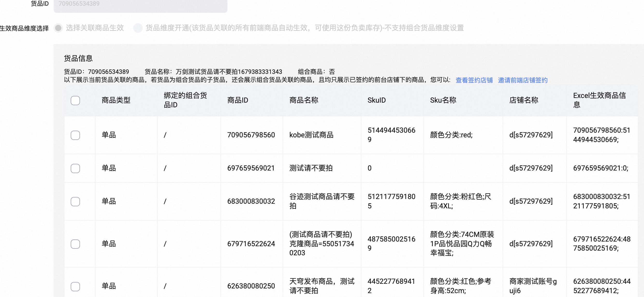The width and height of the screenshot is (644, 297).
Task: Click SkuID 5144944530669 cell
Action: pyautogui.click(x=391, y=135)
